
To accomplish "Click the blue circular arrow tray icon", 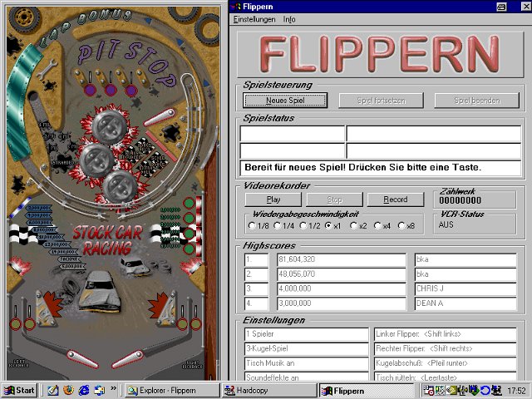I will (485, 391).
